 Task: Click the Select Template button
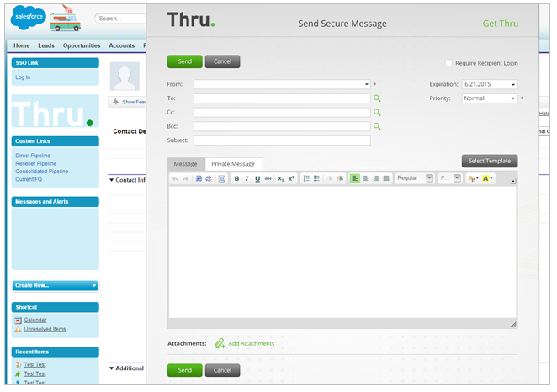[x=490, y=162]
